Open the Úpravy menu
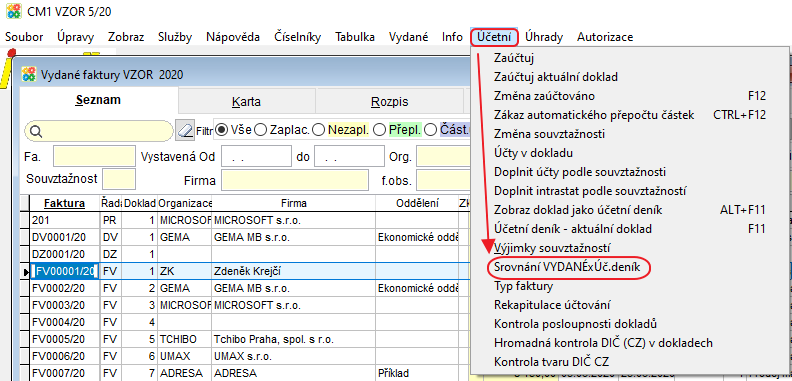Screen dimensions: 792x381 click(x=75, y=37)
